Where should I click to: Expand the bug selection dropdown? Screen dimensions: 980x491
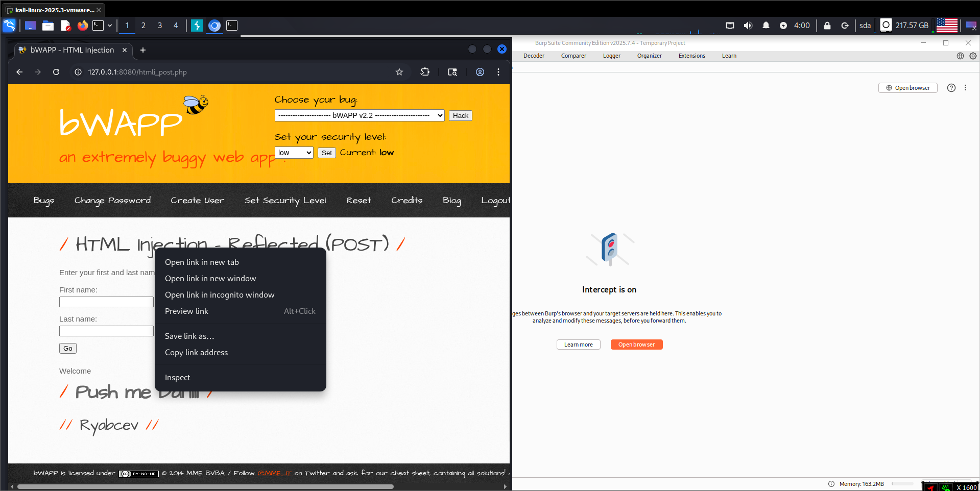pos(360,116)
